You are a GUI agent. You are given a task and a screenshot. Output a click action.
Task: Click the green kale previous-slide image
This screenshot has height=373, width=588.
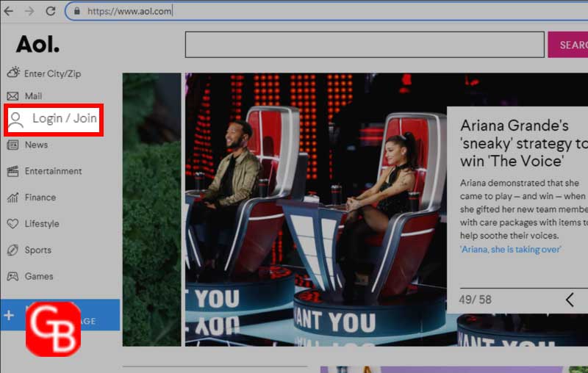[151, 209]
